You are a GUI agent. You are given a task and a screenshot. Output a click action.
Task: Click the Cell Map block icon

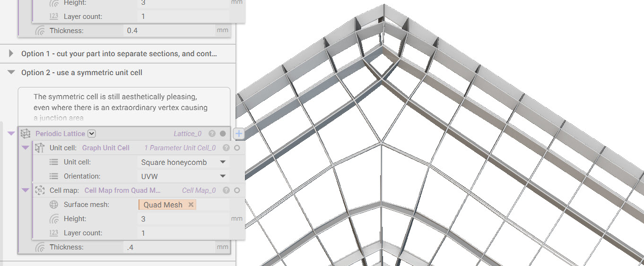40,190
